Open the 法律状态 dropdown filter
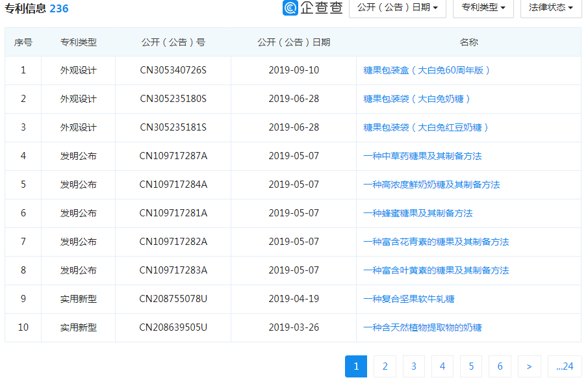The height and width of the screenshot is (382, 588). pos(550,8)
